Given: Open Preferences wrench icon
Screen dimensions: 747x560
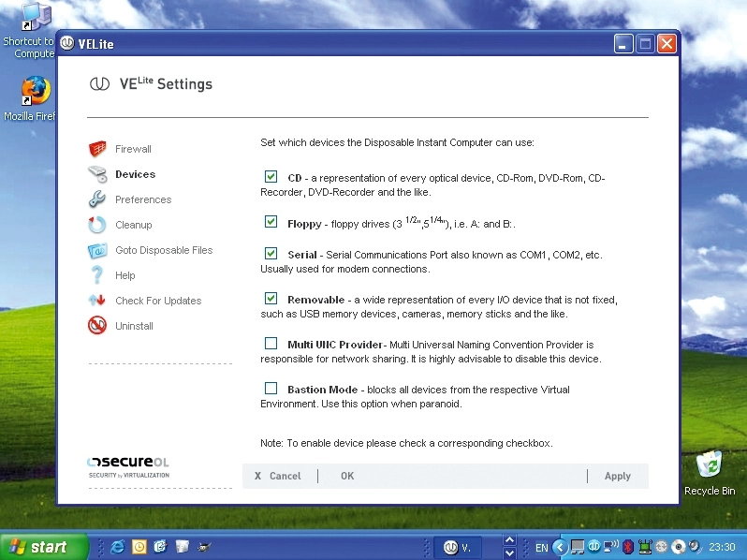Looking at the screenshot, I should (x=97, y=199).
